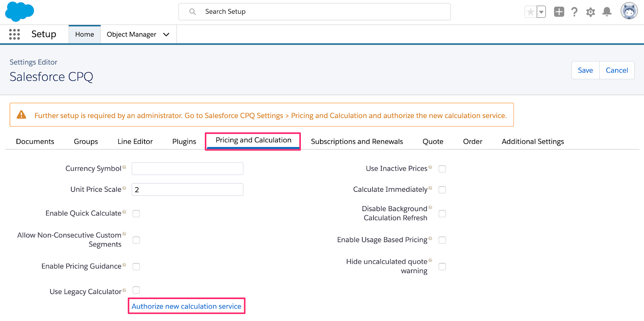Open the Help question mark icon
This screenshot has height=321, width=644.
[574, 12]
